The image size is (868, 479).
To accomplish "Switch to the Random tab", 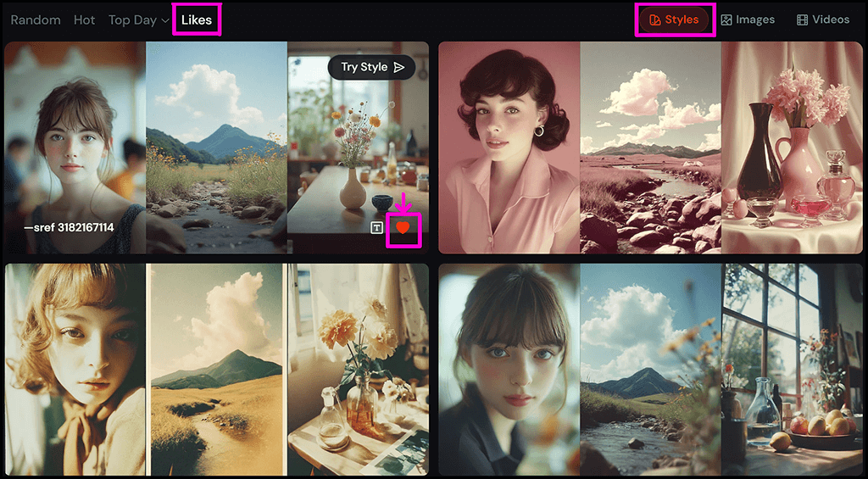I will pyautogui.click(x=36, y=20).
